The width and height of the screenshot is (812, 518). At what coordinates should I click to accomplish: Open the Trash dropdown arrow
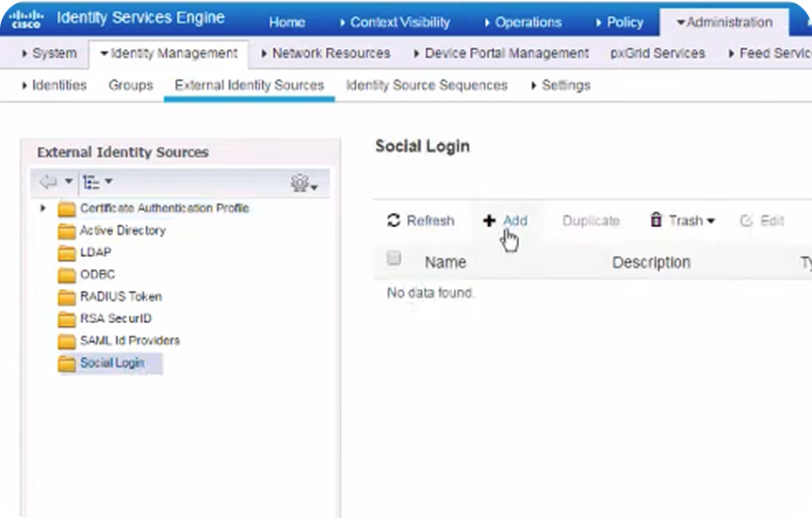711,221
